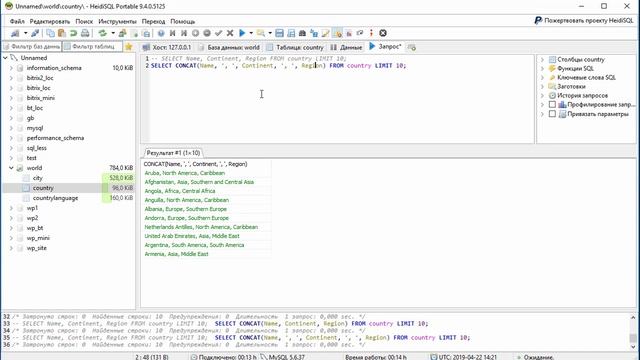Screen dimensions: 640x360
Task: Click the disconnect plug icon in toolbar
Action: pyautogui.click(x=35, y=33)
